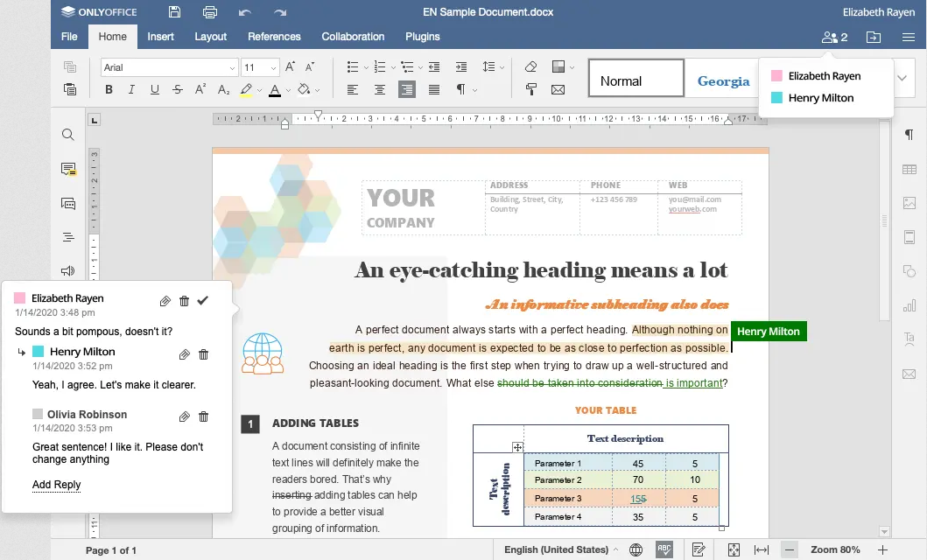This screenshot has height=560, width=927.
Task: Open the References tab
Action: (274, 37)
